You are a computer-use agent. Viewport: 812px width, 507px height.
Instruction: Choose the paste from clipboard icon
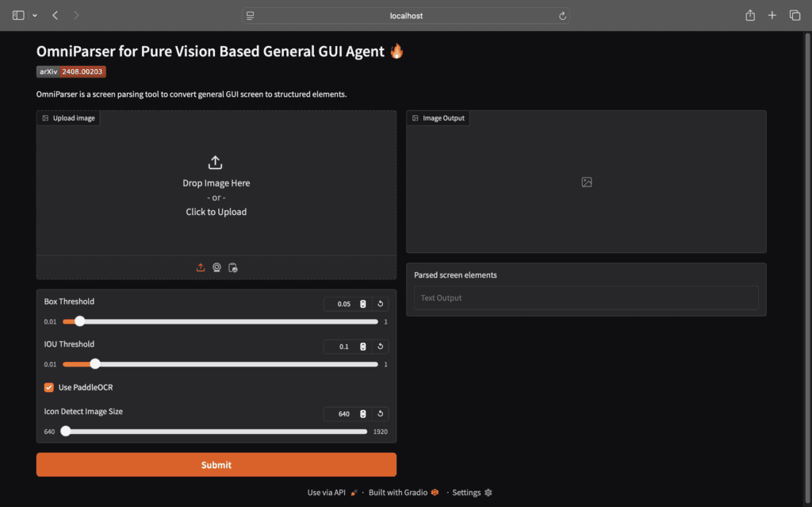233,267
